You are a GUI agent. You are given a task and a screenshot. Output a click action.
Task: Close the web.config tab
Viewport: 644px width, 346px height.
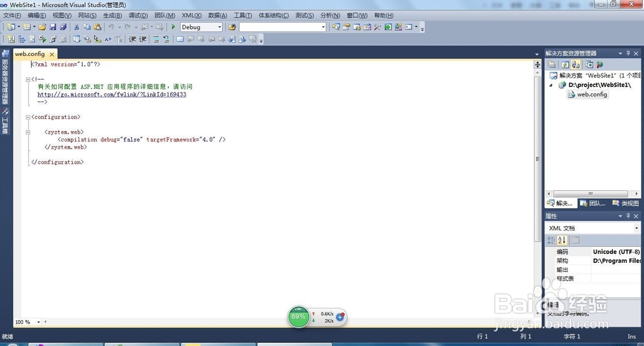click(52, 54)
